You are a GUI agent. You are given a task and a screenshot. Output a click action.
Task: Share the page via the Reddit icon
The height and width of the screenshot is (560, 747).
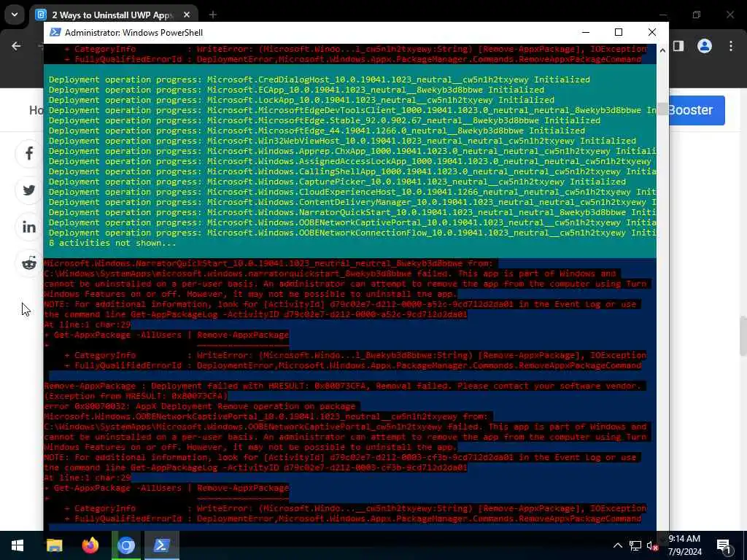point(29,262)
